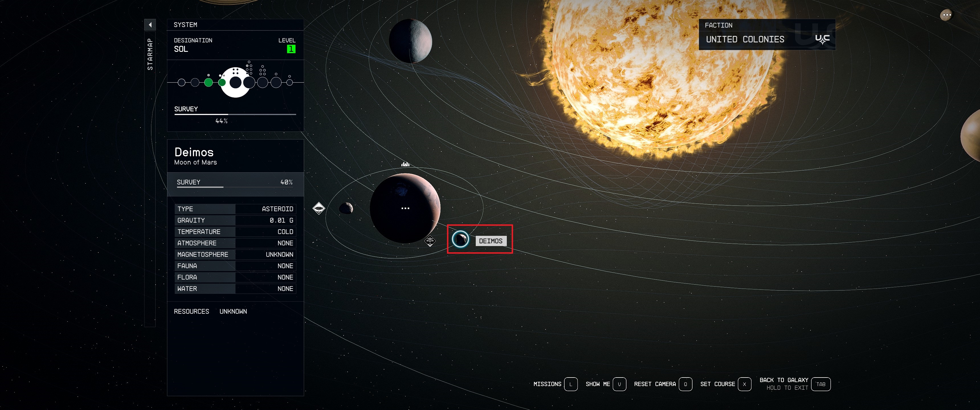Click the Show Me V key button
Viewport: 980px width, 410px height.
coord(619,384)
